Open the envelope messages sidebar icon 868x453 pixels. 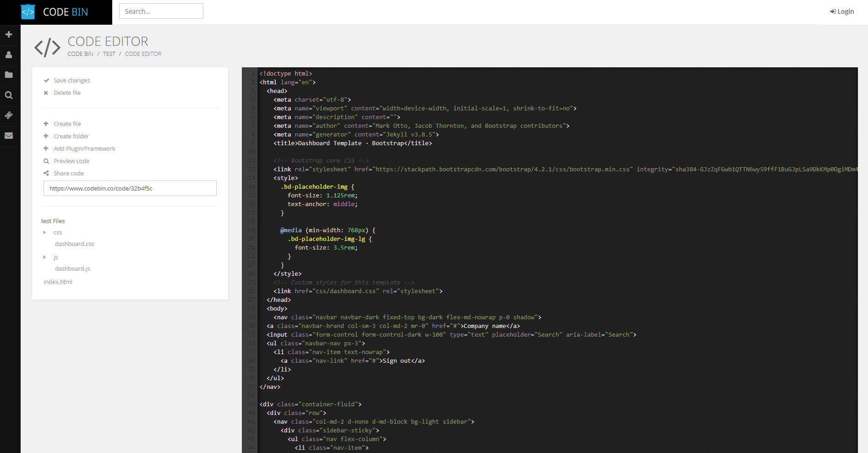[9, 135]
